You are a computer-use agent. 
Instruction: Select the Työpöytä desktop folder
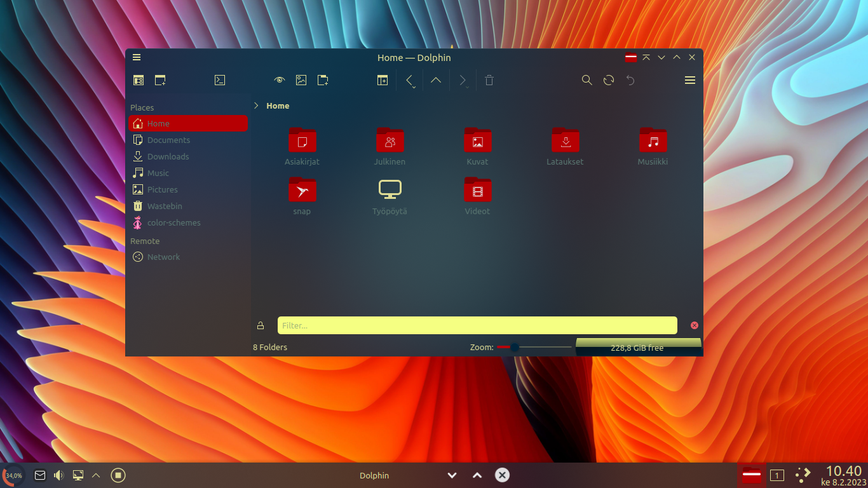(390, 196)
